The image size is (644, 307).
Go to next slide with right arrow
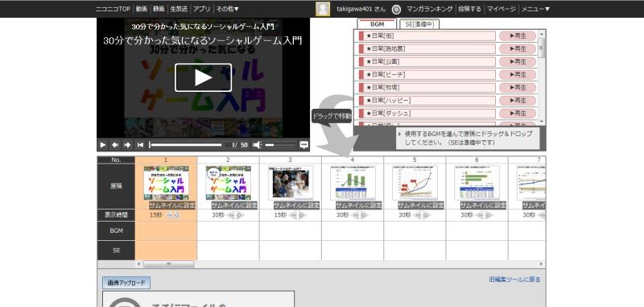(127, 145)
